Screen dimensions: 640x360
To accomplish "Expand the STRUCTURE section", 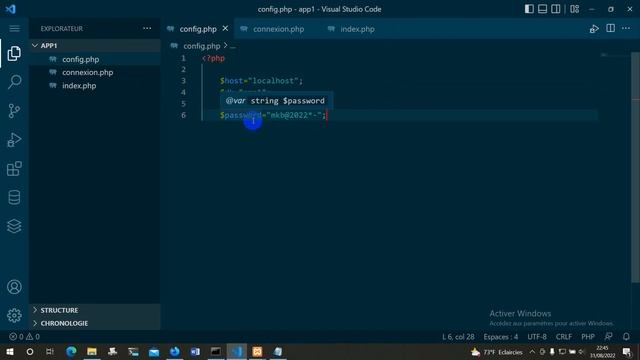I will coord(95,310).
